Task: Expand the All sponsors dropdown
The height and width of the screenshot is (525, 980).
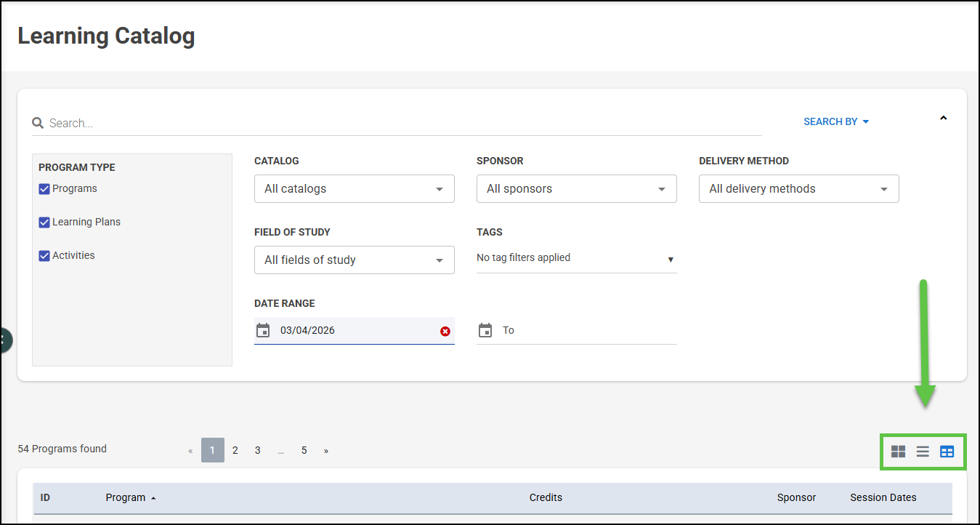Action: click(576, 189)
